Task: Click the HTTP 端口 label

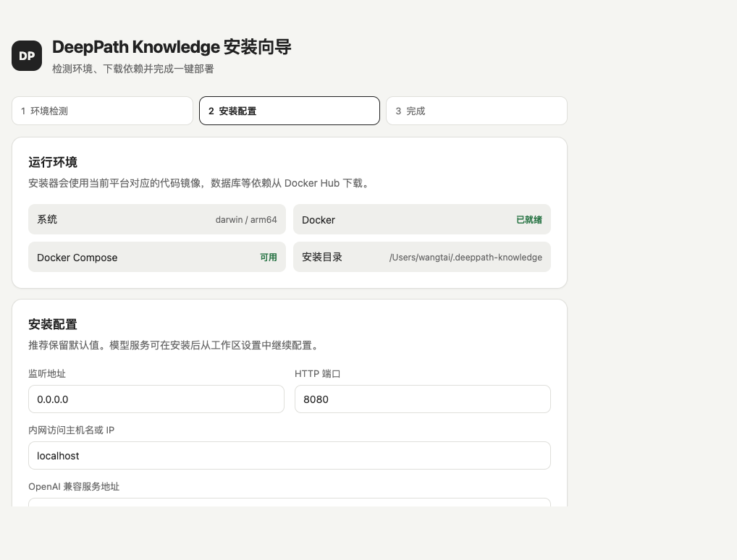Action: (x=317, y=374)
